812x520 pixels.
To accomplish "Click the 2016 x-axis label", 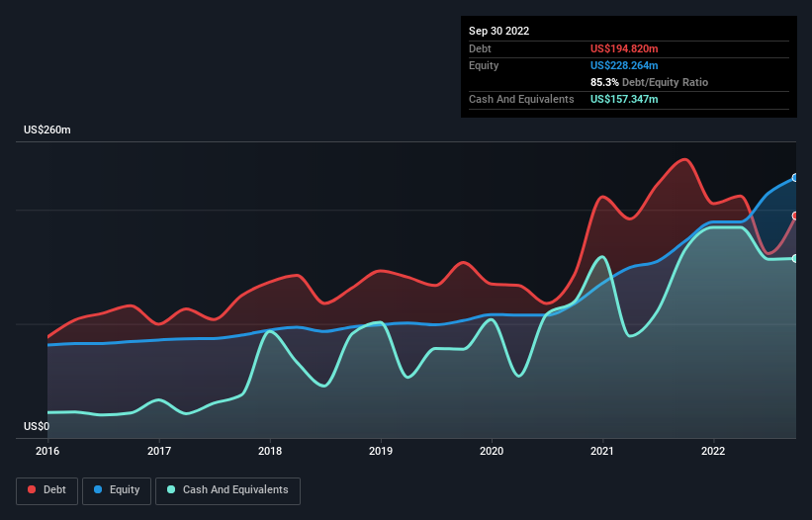I will coord(47,451).
